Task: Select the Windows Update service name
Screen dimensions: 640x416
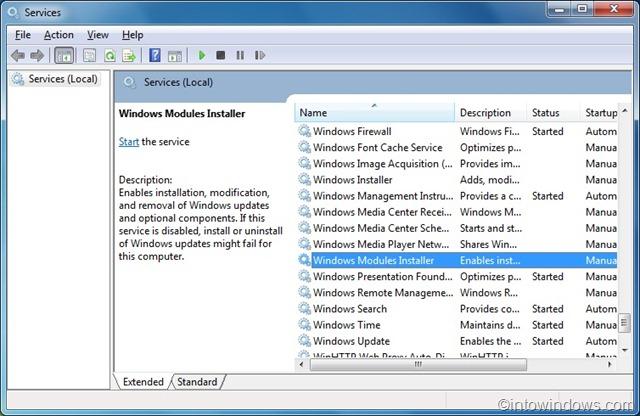Action: pos(351,341)
